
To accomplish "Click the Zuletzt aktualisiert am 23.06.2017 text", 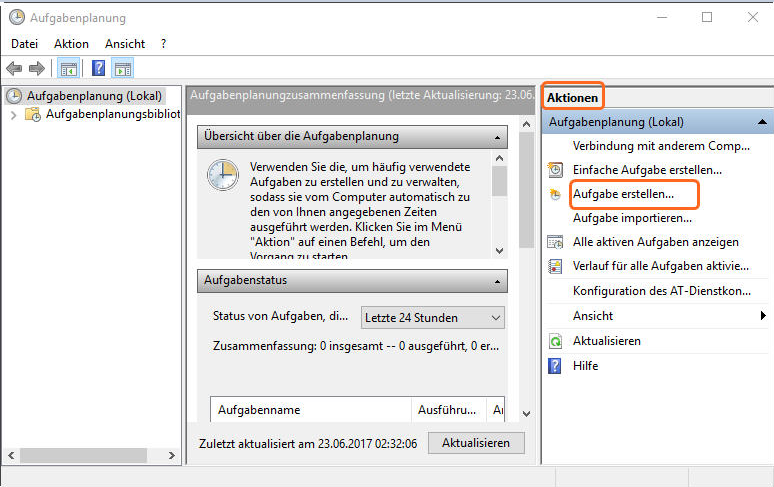I will click(x=308, y=444).
